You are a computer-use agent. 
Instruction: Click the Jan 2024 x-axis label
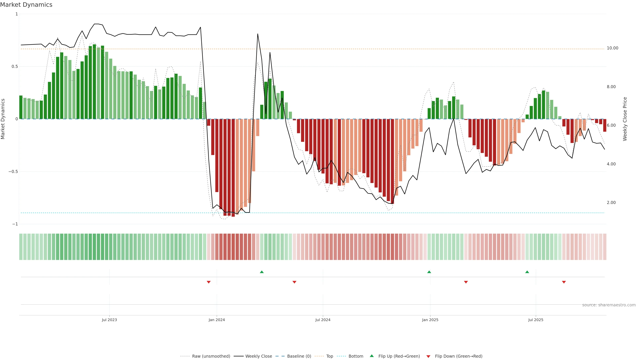[x=217, y=320]
